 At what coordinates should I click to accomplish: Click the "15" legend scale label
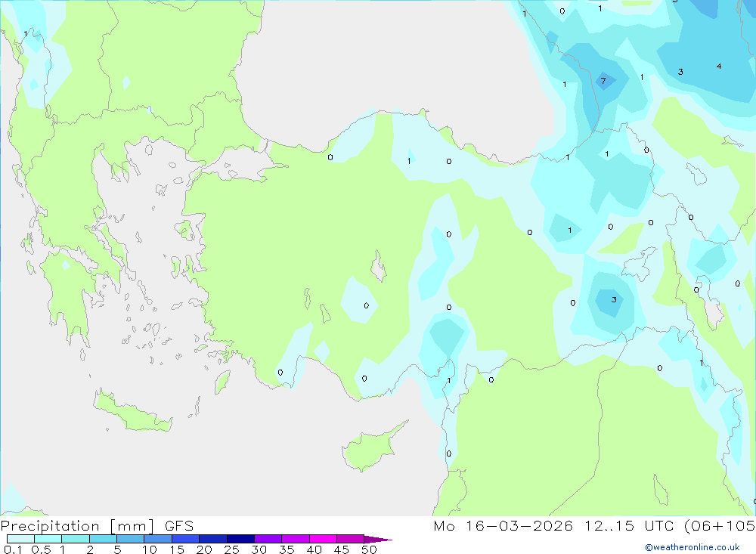pyautogui.click(x=177, y=549)
